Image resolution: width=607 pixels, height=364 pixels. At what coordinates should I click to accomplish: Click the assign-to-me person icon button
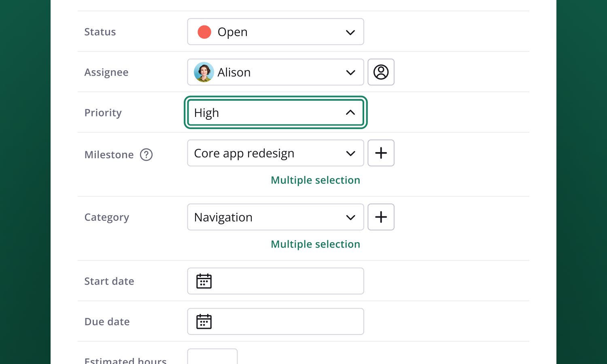tap(381, 72)
